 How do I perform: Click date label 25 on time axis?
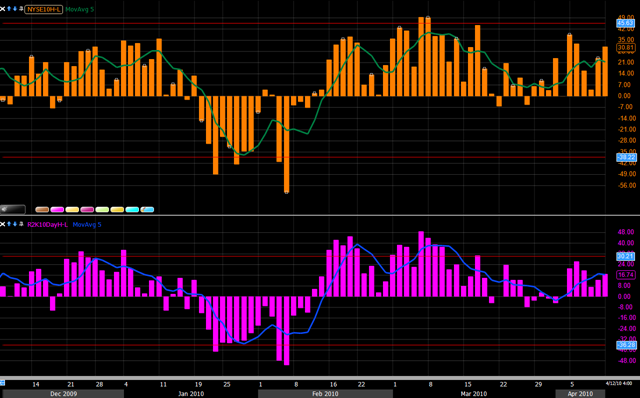227,384
